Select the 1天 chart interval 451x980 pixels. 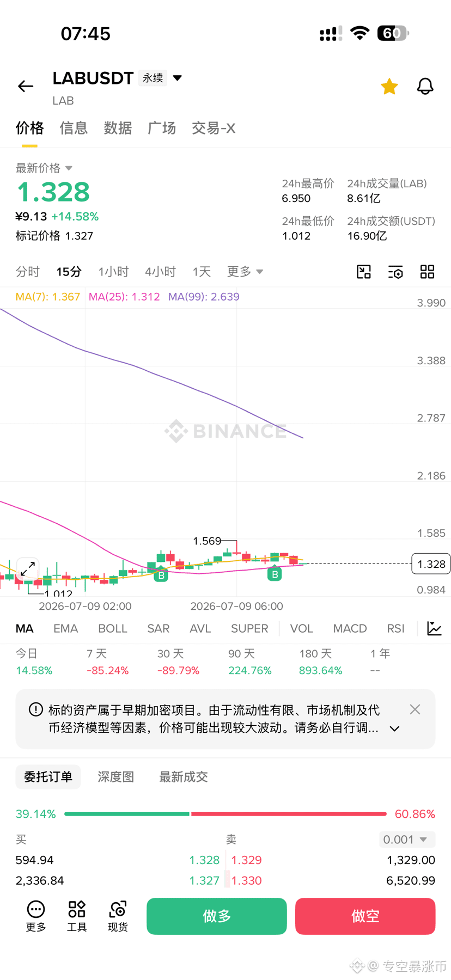202,272
